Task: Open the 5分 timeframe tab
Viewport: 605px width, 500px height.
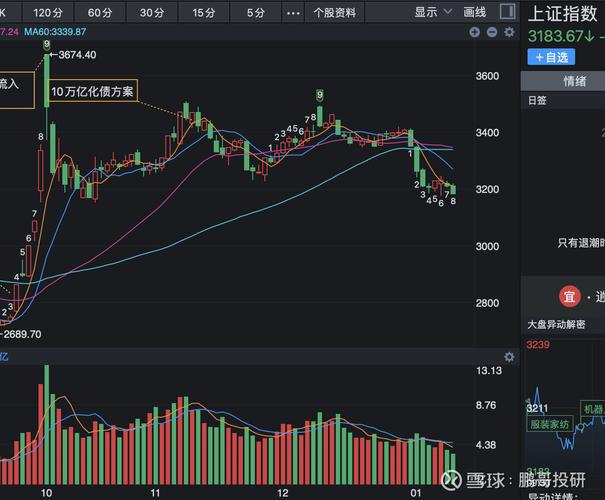Action: pyautogui.click(x=256, y=13)
